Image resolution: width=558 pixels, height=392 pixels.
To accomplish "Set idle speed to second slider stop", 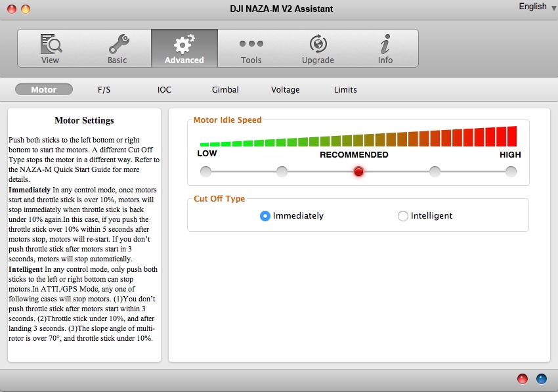I will pyautogui.click(x=282, y=171).
